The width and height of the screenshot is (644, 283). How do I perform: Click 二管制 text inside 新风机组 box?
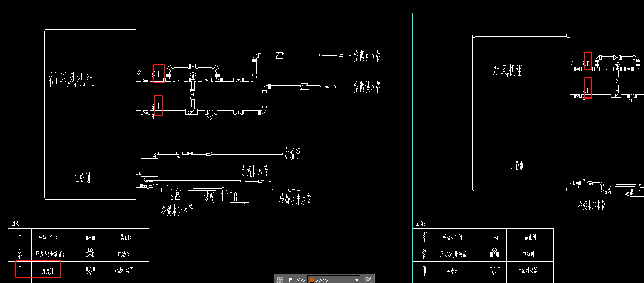coord(517,166)
